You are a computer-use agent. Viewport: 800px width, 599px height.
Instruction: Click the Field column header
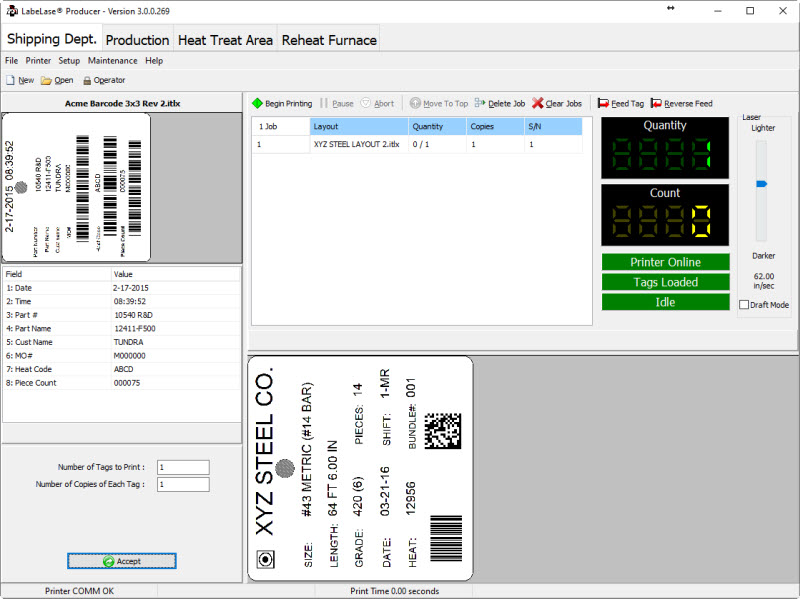coord(57,274)
